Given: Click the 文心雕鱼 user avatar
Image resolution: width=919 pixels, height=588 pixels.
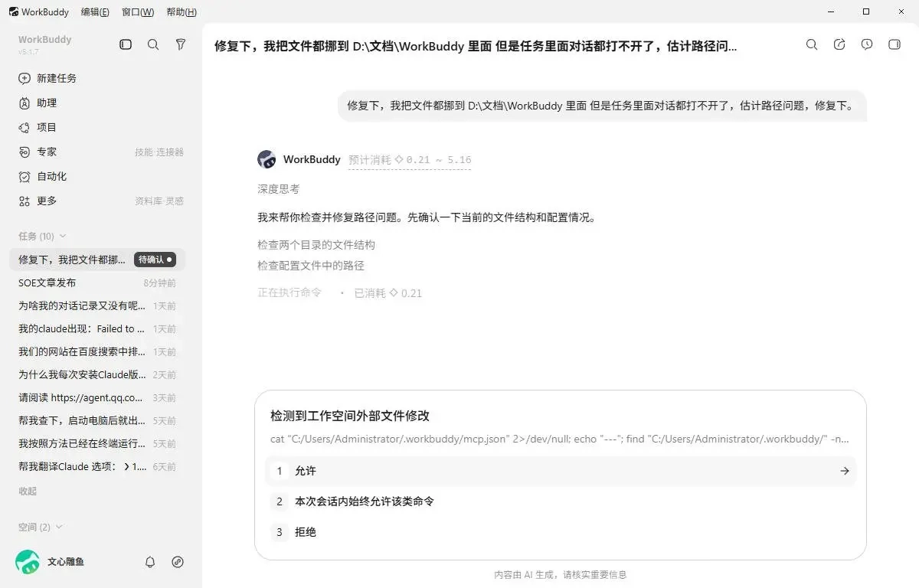Looking at the screenshot, I should tap(28, 562).
